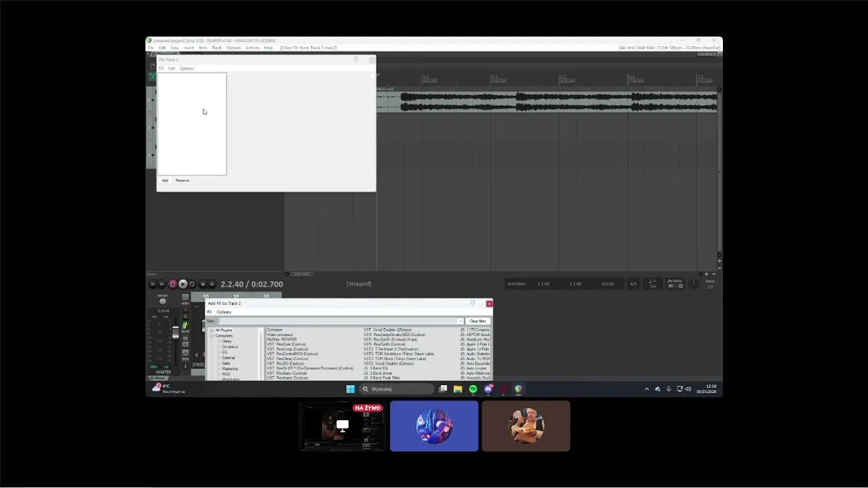Click Add button in FX chain window
The height and width of the screenshot is (488, 868).
coord(165,180)
